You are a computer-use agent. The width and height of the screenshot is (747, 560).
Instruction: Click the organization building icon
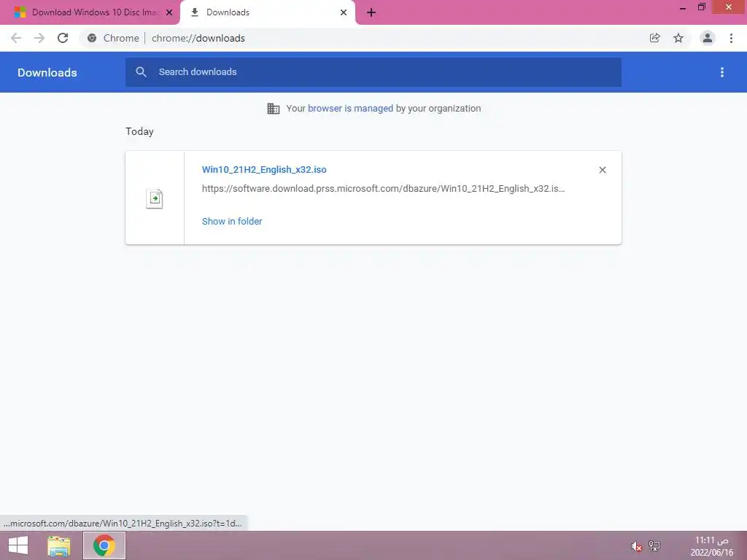(x=274, y=109)
